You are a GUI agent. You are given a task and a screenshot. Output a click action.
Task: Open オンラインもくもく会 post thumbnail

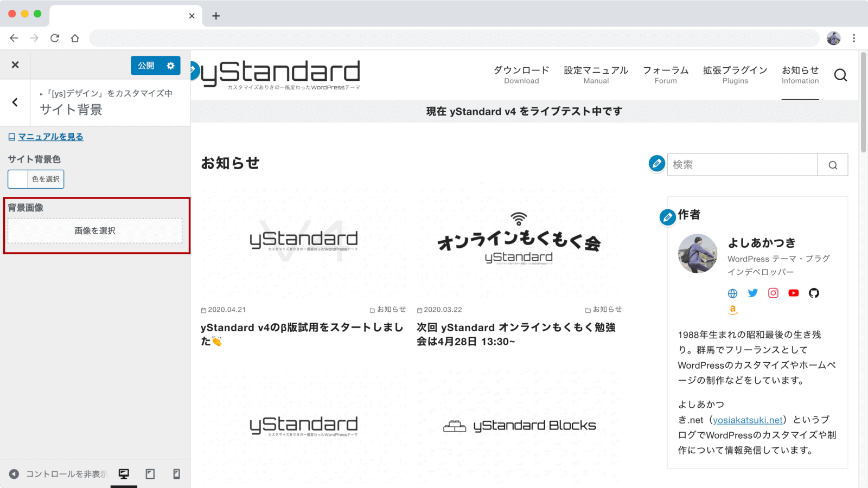tap(519, 241)
